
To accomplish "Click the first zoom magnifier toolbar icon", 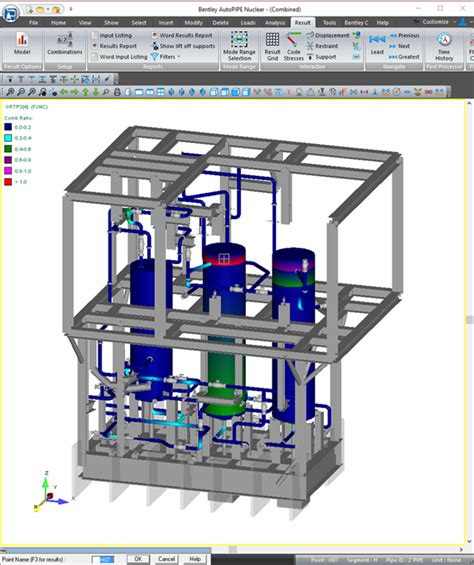I will coord(10,92).
